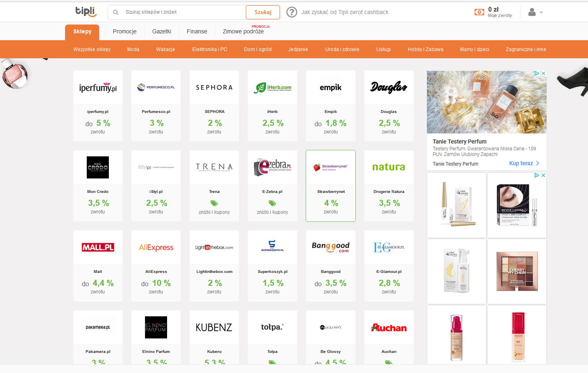Open the Kubenz logo
The height and width of the screenshot is (373, 588).
point(214,328)
